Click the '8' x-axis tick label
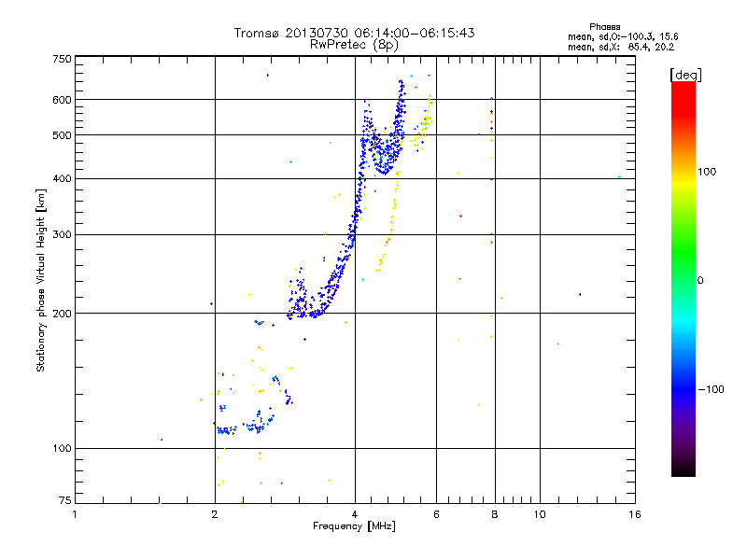This screenshot has height=560, width=747. click(495, 514)
